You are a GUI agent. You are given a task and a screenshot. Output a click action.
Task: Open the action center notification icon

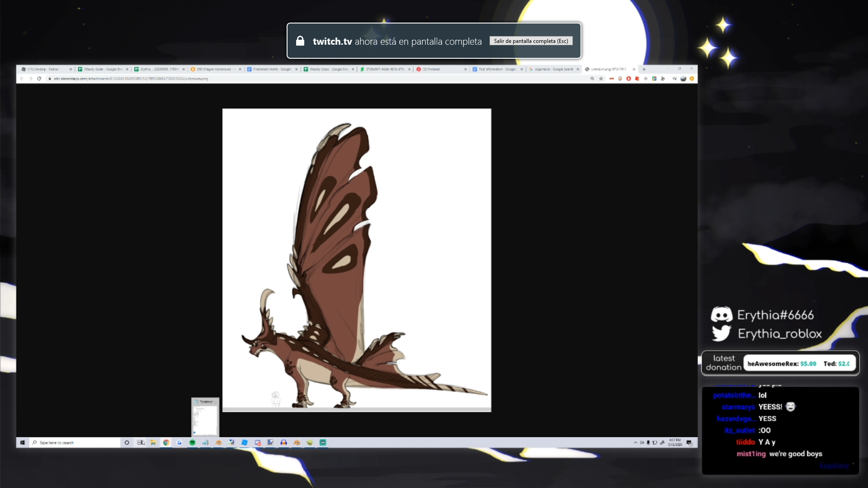pos(689,443)
